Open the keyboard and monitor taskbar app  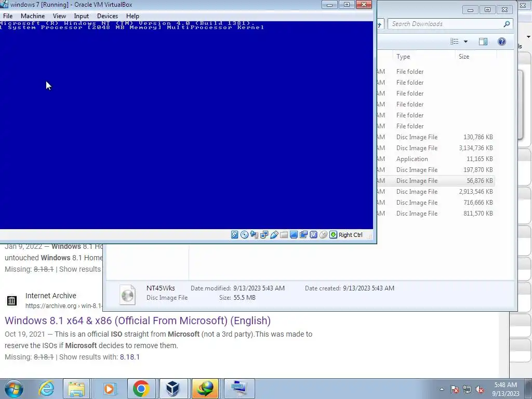239,389
